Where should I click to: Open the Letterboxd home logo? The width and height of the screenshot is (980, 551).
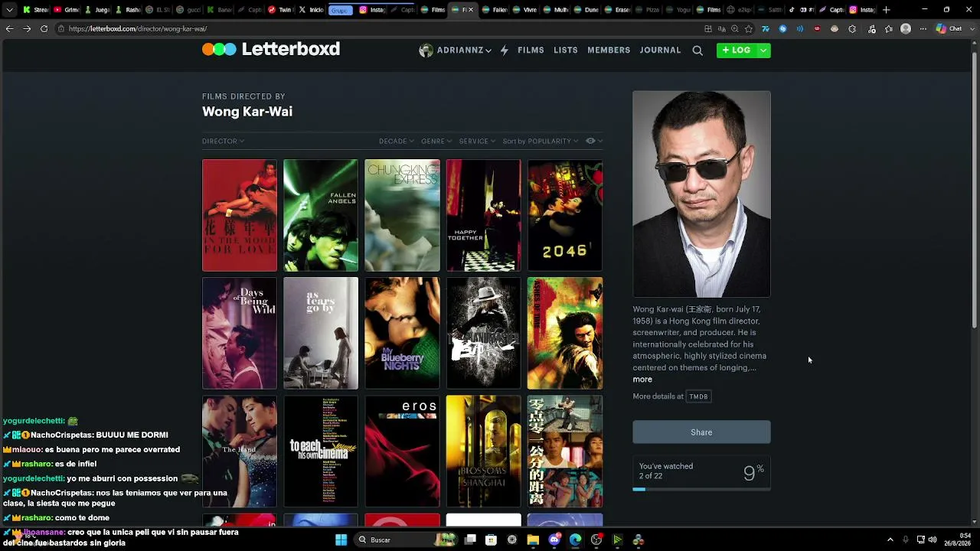pos(271,50)
